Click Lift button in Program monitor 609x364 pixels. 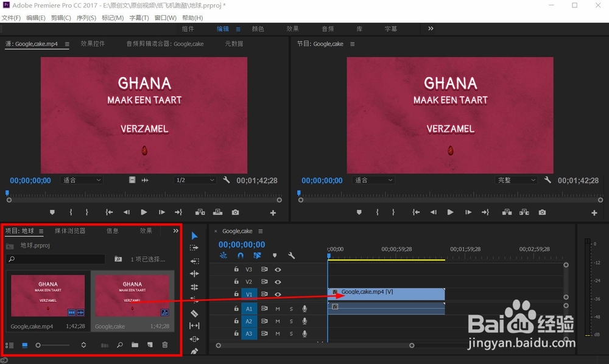click(x=507, y=212)
